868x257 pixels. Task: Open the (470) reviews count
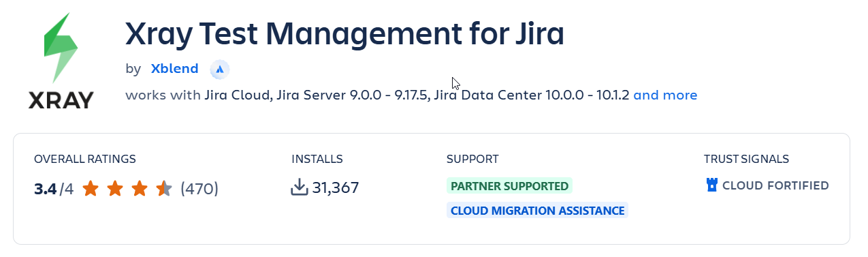pos(199,189)
